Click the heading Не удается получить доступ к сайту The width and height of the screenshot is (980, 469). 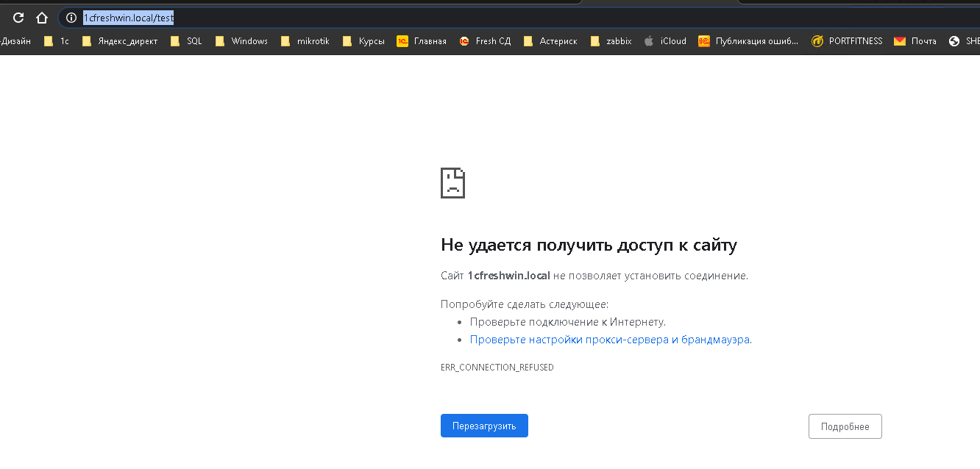pyautogui.click(x=589, y=245)
